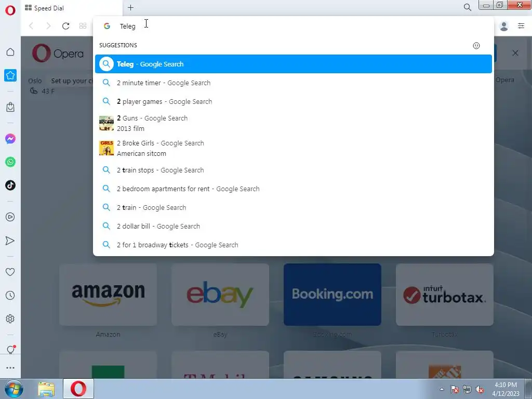Open a new tab with plus button
The image size is (532, 399).
click(130, 7)
